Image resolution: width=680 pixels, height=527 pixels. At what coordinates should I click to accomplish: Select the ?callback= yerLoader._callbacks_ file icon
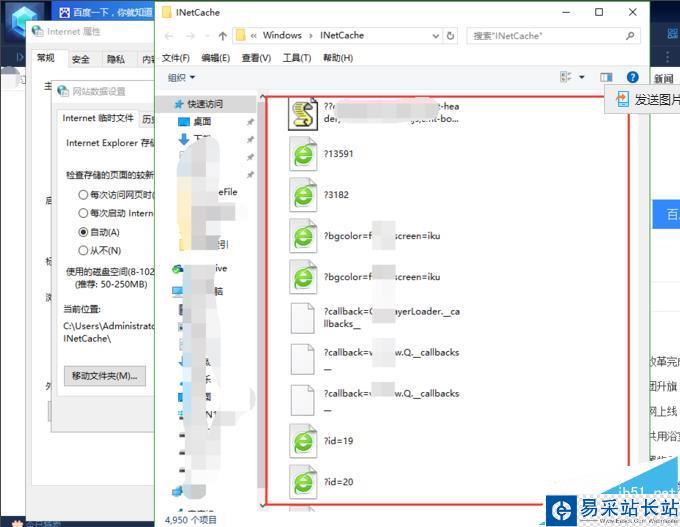tap(303, 318)
